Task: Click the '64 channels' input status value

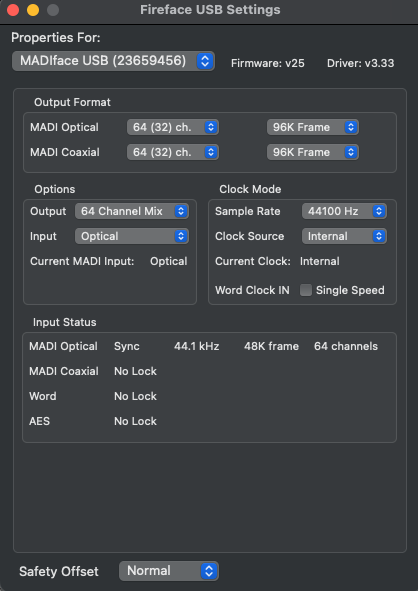Action: tap(346, 346)
